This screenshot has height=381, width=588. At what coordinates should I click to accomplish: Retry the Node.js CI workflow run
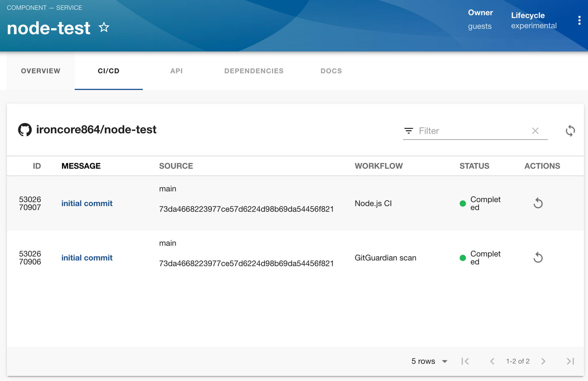coord(538,203)
